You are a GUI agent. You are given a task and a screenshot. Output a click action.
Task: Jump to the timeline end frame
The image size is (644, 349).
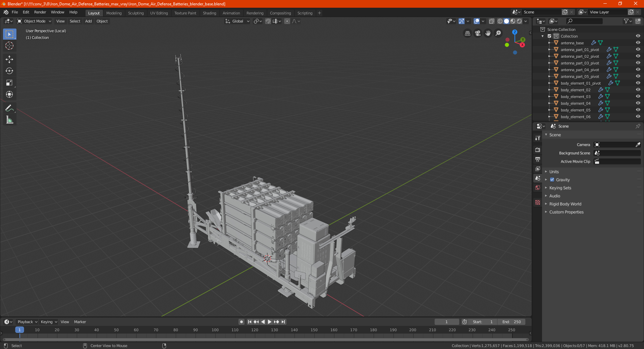tap(283, 322)
